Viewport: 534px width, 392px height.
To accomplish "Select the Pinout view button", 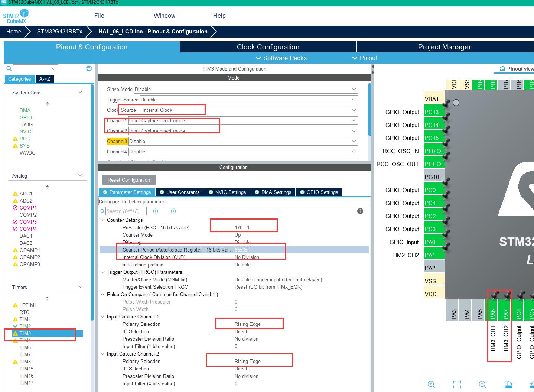I will (x=517, y=69).
